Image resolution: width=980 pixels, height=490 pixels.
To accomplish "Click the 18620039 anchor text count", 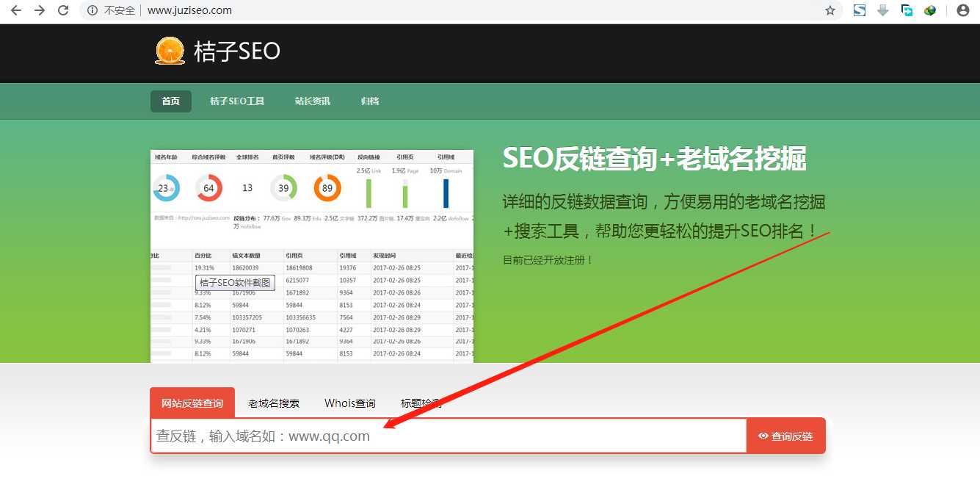I will (245, 268).
